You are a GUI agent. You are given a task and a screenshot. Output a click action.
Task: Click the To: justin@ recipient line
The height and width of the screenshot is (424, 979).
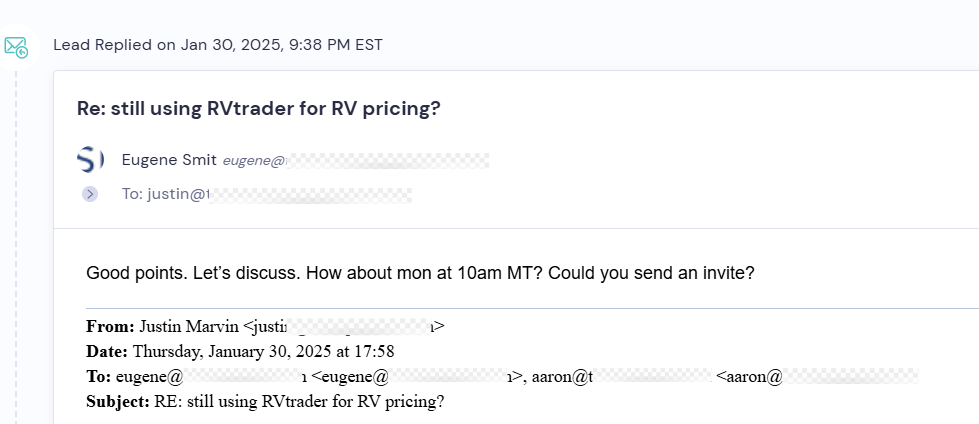(x=267, y=194)
